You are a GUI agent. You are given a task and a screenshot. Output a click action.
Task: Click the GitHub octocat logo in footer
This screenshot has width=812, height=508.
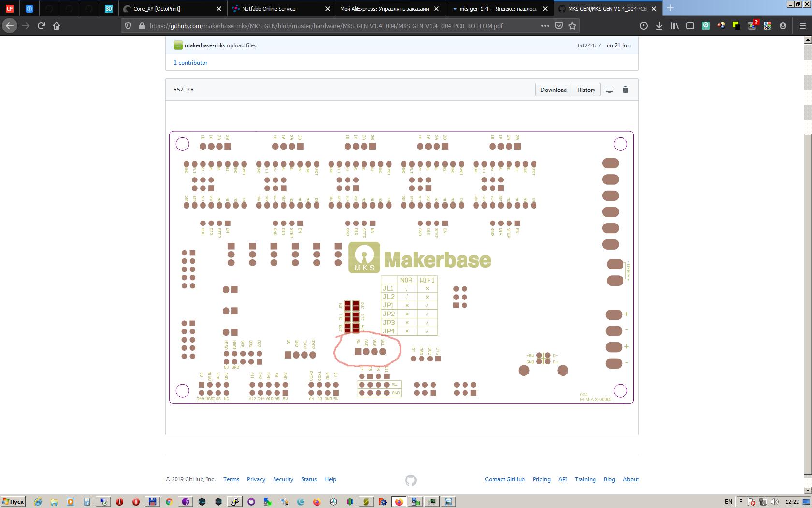tap(410, 479)
